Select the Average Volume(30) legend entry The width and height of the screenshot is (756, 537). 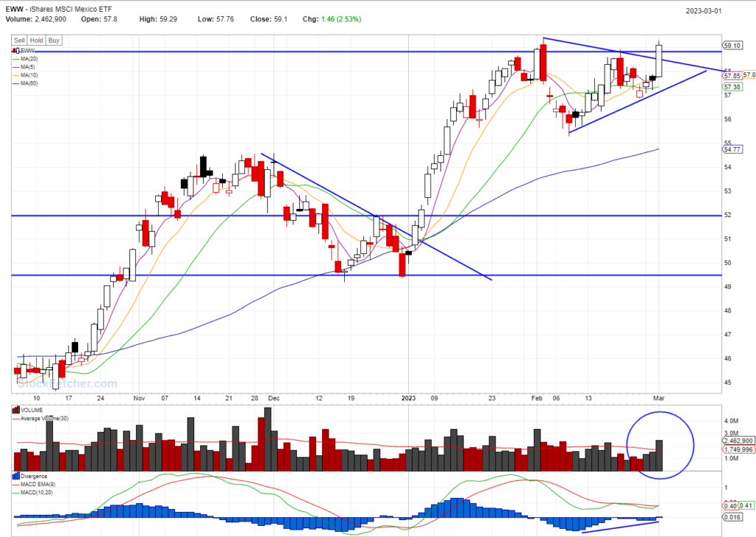point(43,418)
